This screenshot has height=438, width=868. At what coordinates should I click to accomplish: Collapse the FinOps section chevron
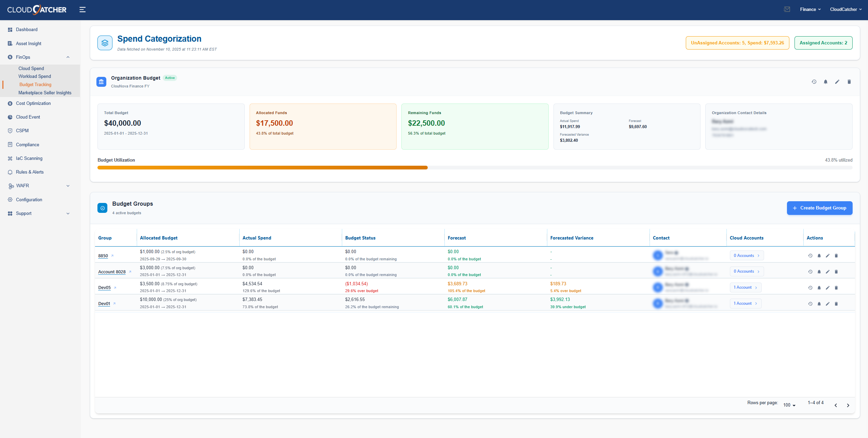[x=68, y=57]
